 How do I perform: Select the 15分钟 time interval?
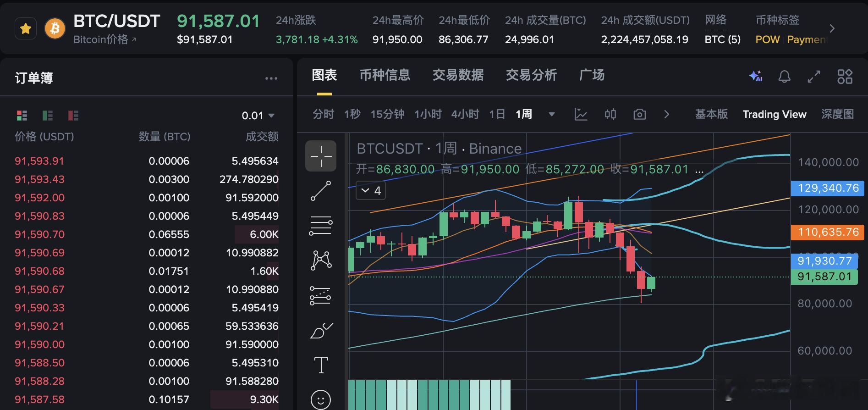coord(387,114)
